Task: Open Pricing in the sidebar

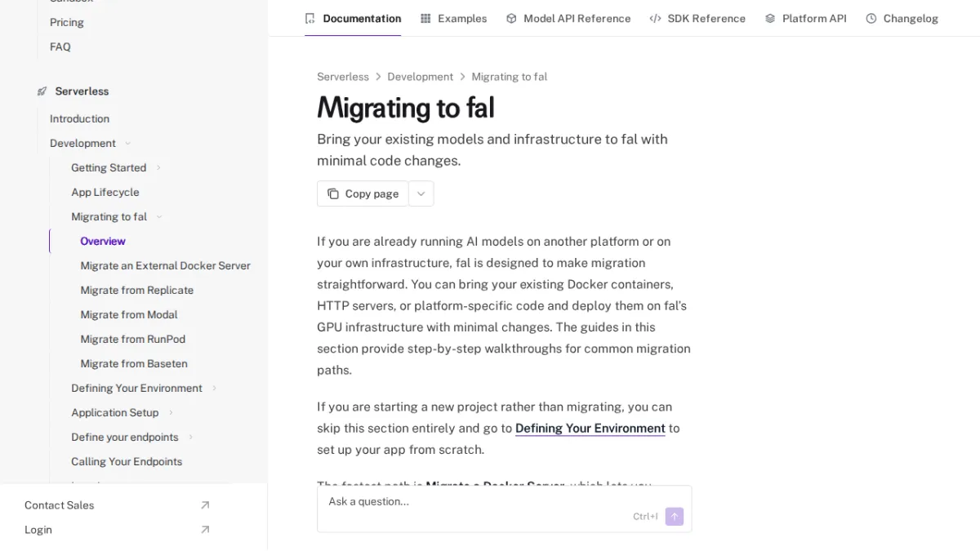Action: coord(67,22)
